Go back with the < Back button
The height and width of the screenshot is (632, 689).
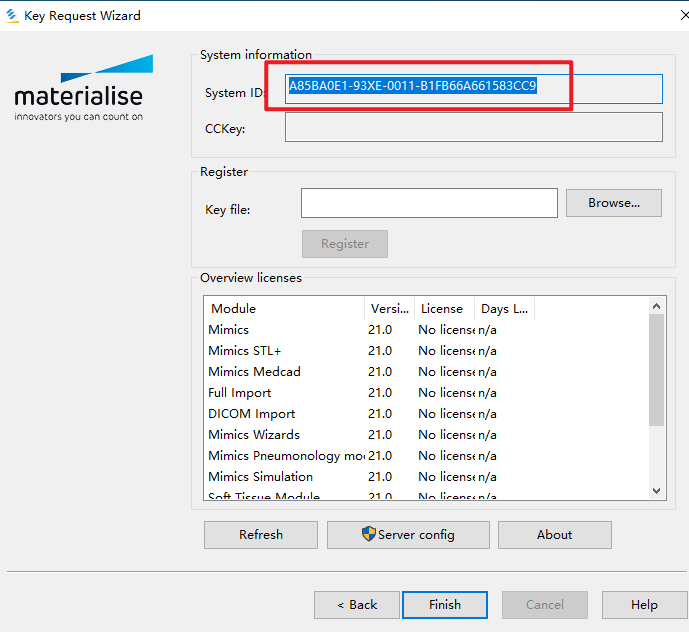(357, 605)
